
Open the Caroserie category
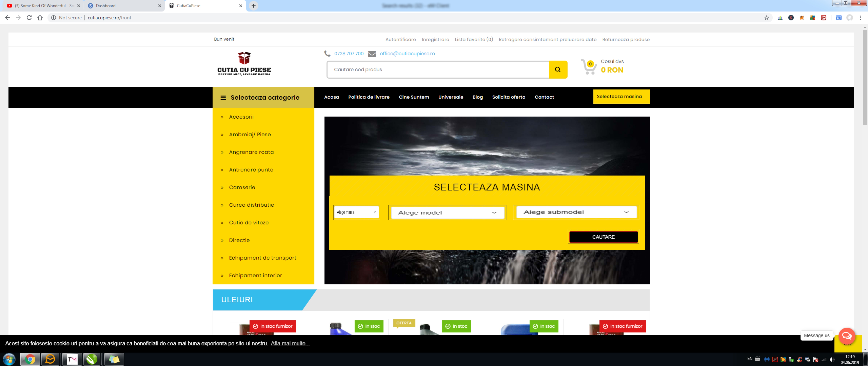(242, 187)
